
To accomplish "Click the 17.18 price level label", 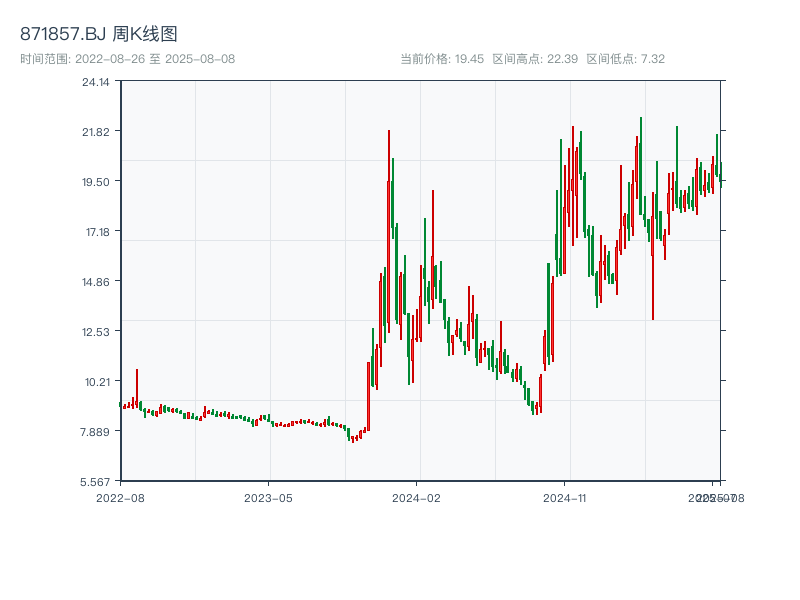I will pyautogui.click(x=95, y=233).
